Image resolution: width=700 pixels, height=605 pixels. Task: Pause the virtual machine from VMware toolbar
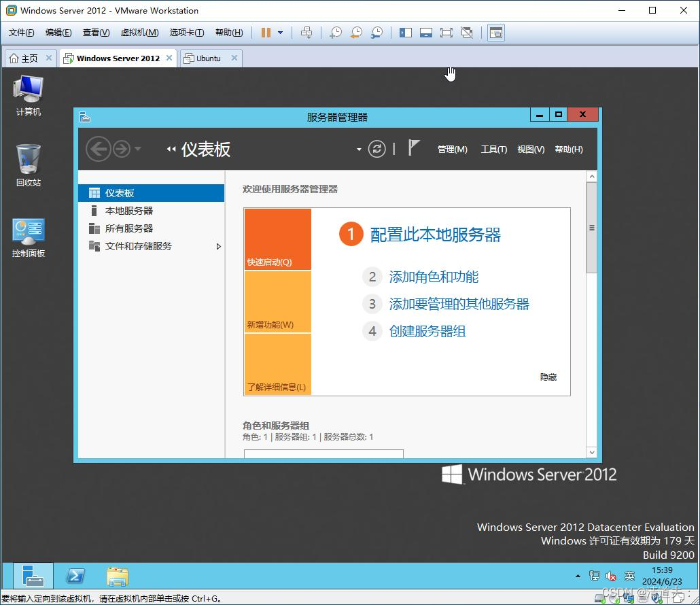[266, 33]
